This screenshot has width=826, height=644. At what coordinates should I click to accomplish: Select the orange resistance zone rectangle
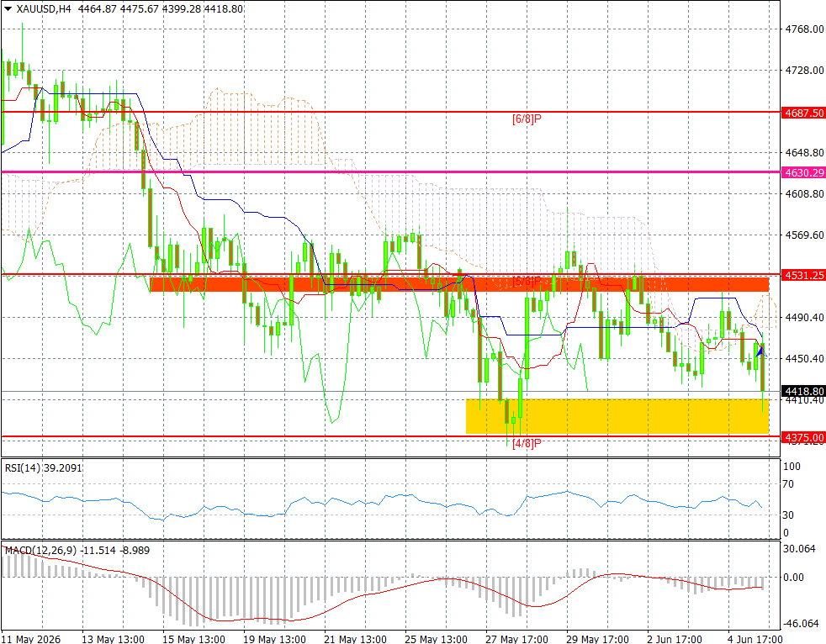[459, 284]
